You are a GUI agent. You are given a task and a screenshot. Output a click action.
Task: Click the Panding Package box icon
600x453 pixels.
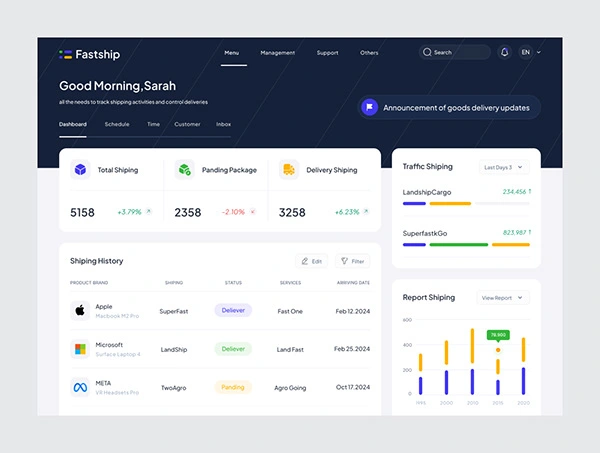coord(184,169)
